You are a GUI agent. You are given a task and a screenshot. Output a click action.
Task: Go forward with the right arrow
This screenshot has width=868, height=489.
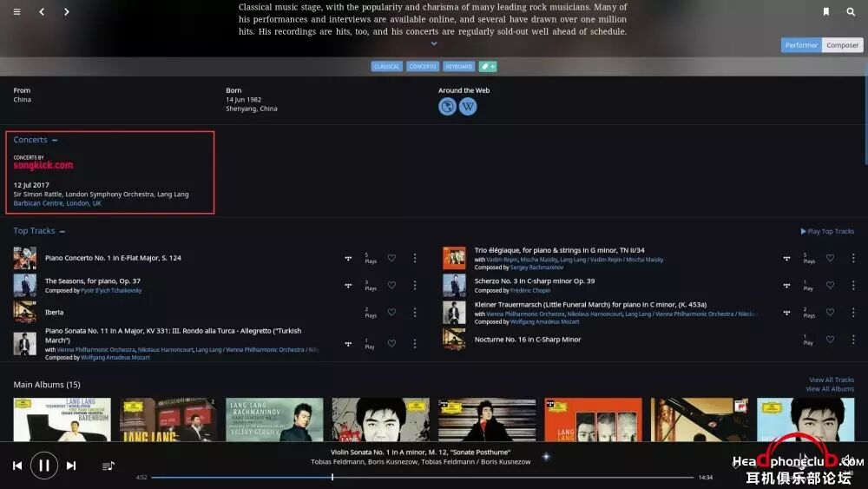(x=67, y=11)
